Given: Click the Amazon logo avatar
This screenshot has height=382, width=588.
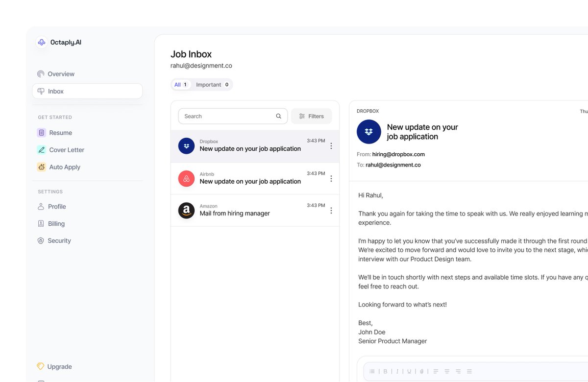Looking at the screenshot, I should click(x=186, y=211).
